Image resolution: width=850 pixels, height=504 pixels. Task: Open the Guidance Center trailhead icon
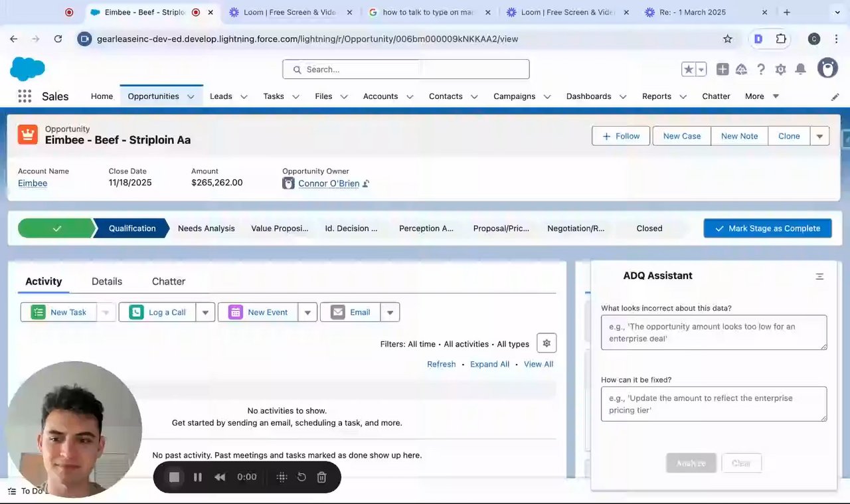click(742, 69)
